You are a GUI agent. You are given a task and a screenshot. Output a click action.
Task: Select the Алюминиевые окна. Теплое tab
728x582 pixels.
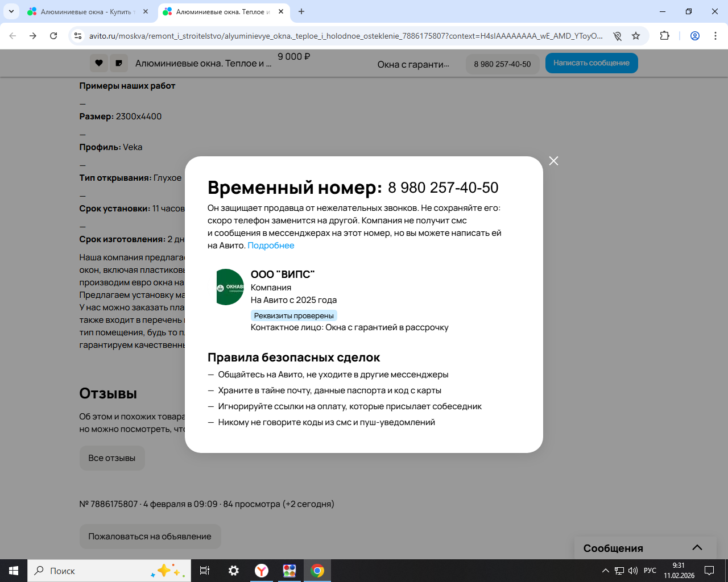[x=223, y=11]
